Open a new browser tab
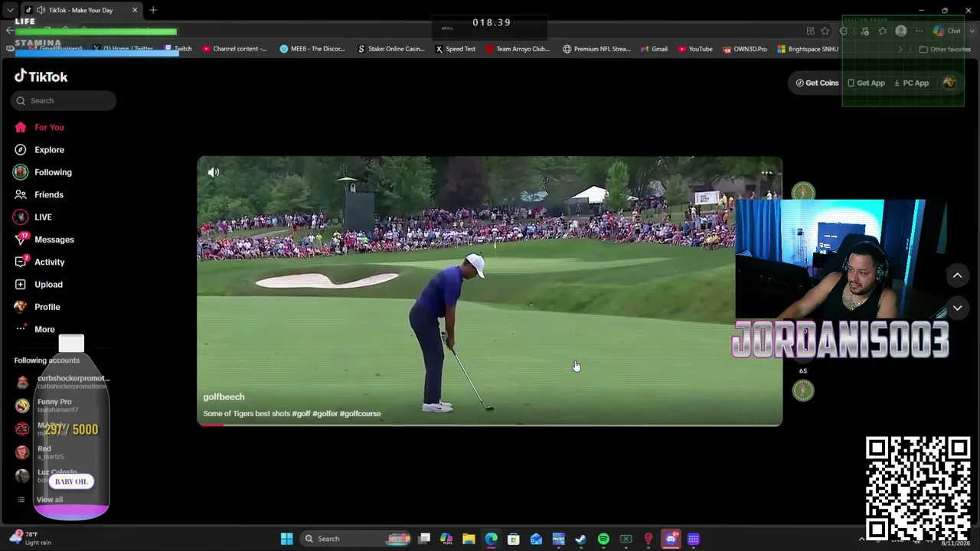Viewport: 980px width, 551px height. tap(153, 10)
